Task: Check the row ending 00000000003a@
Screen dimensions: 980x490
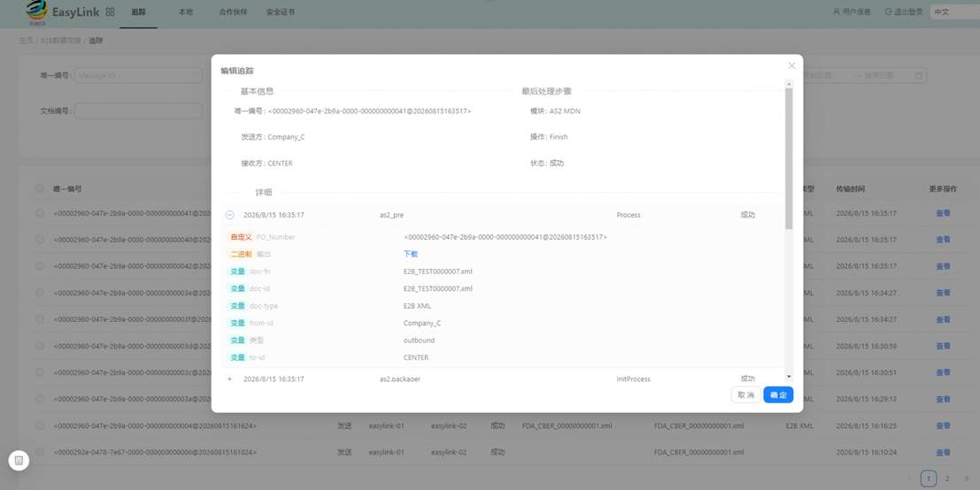Action: tap(40, 399)
